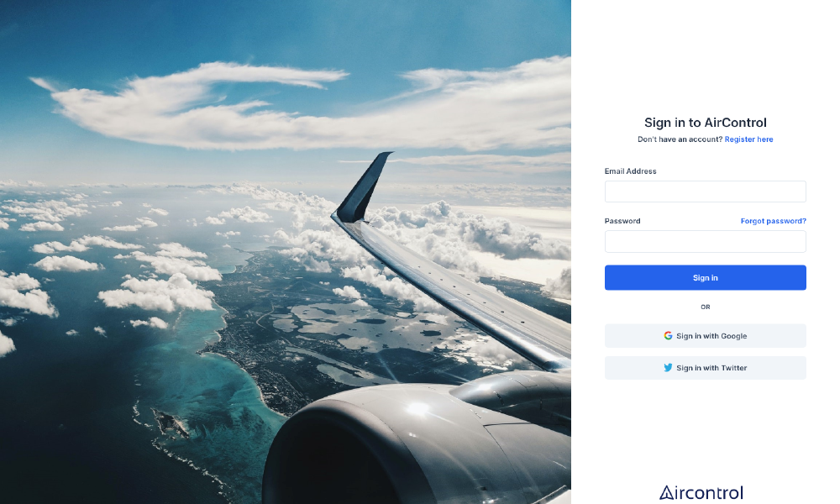Open the Forgot password? link
Screen dimensions: 840x504
[x=774, y=221]
